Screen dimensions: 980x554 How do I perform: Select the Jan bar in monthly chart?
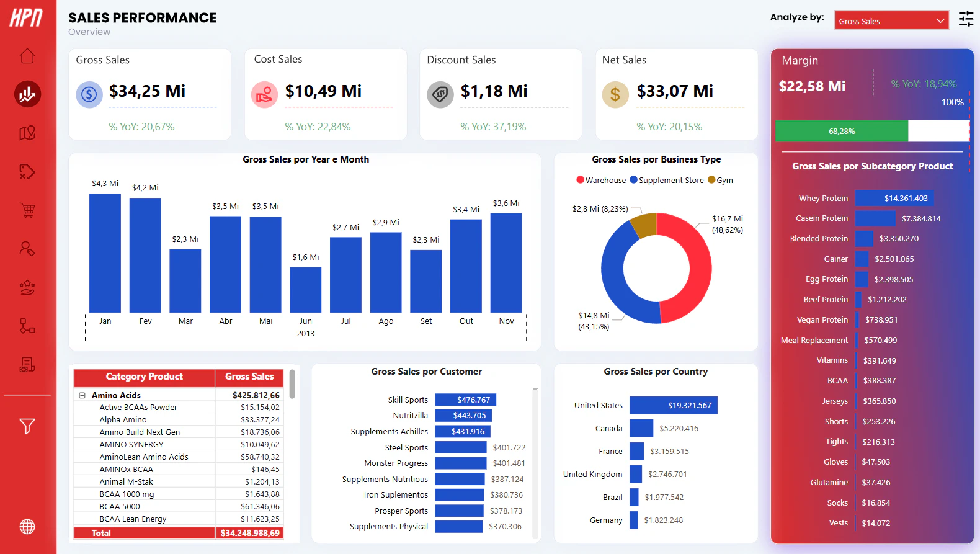(x=105, y=253)
